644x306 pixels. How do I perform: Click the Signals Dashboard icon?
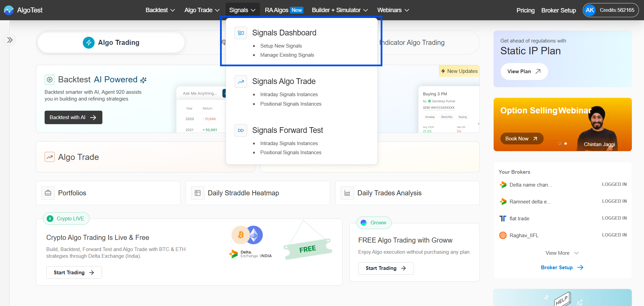[x=241, y=33]
